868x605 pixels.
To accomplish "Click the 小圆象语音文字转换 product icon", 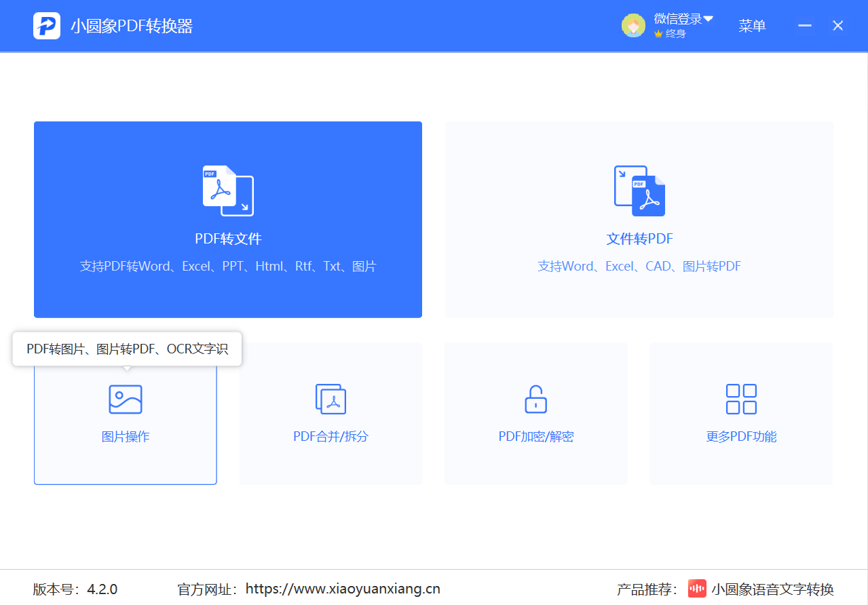I will tap(697, 589).
